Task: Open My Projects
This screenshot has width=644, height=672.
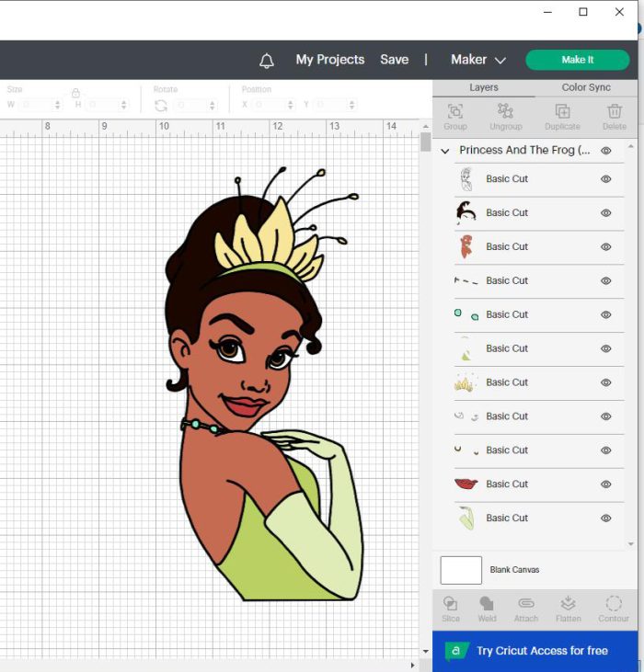Action: pyautogui.click(x=329, y=60)
